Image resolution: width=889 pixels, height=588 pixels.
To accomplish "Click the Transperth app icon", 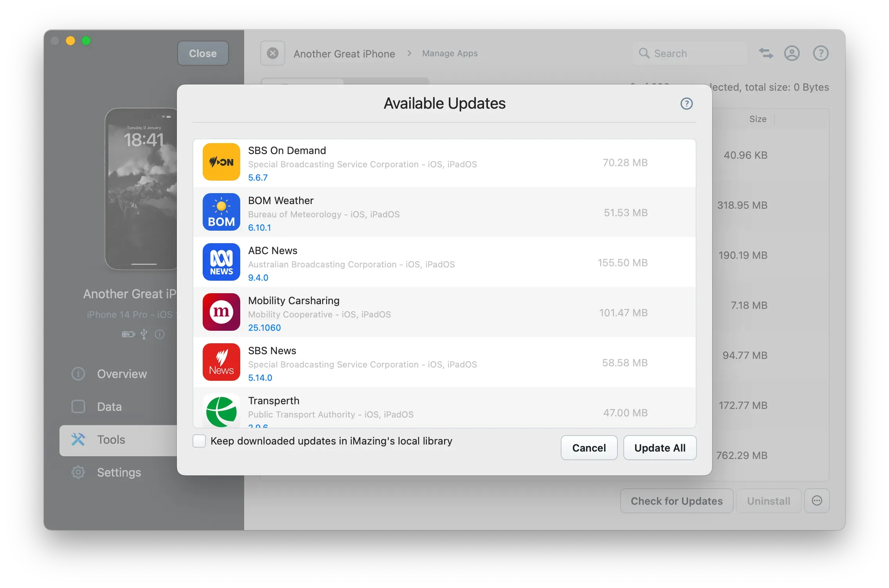I will coord(221,411).
